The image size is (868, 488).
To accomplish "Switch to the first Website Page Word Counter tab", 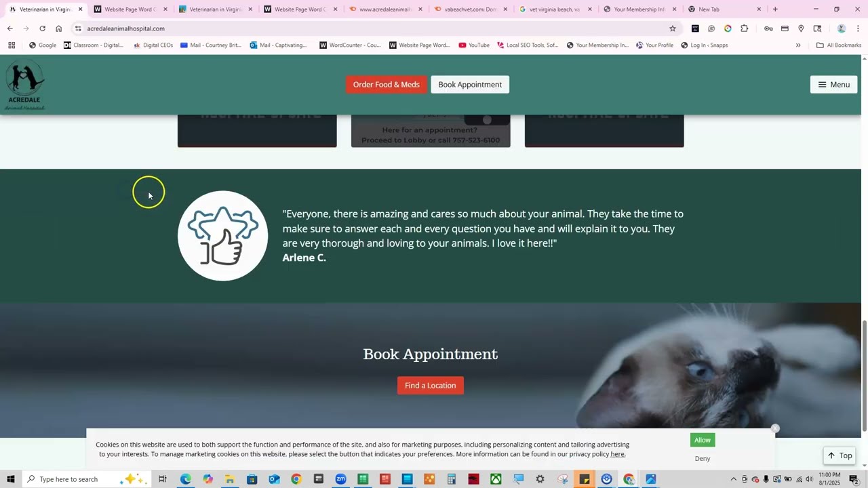I will tap(129, 9).
